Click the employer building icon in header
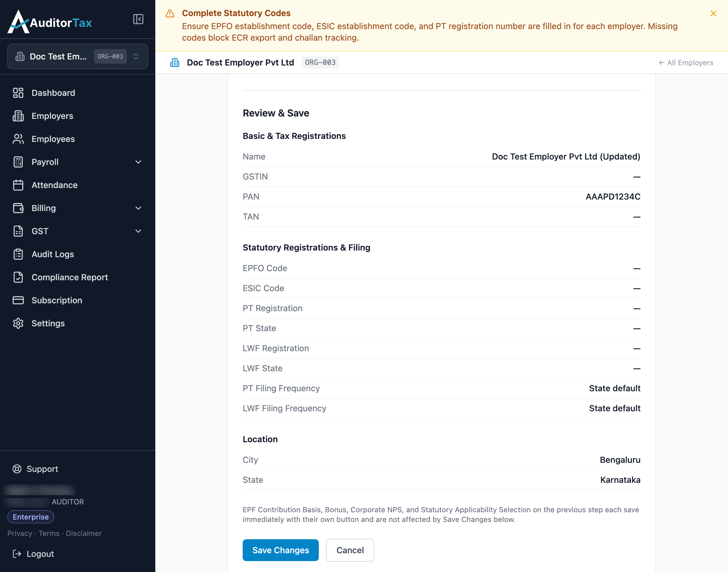 click(175, 62)
